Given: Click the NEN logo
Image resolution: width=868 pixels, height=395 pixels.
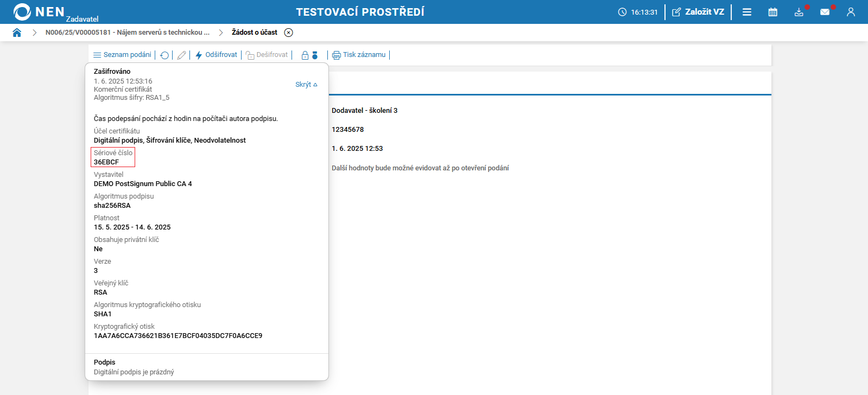Looking at the screenshot, I should (39, 12).
